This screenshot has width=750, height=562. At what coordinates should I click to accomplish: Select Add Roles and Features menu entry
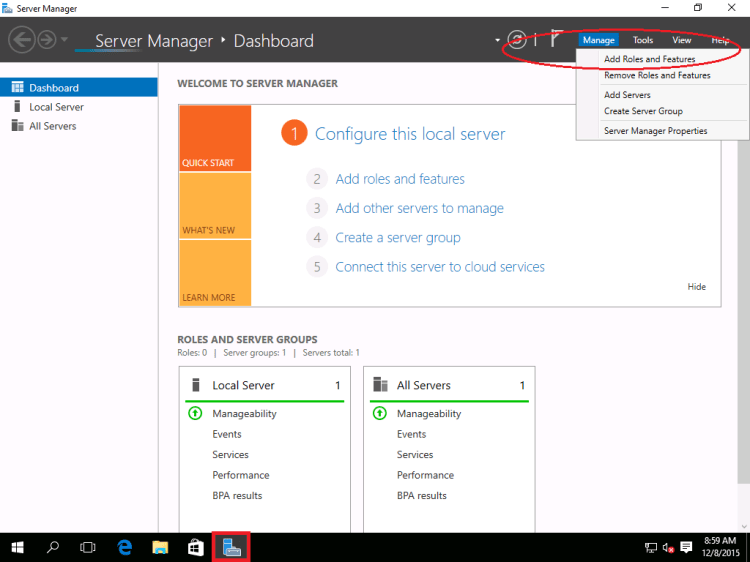point(649,59)
